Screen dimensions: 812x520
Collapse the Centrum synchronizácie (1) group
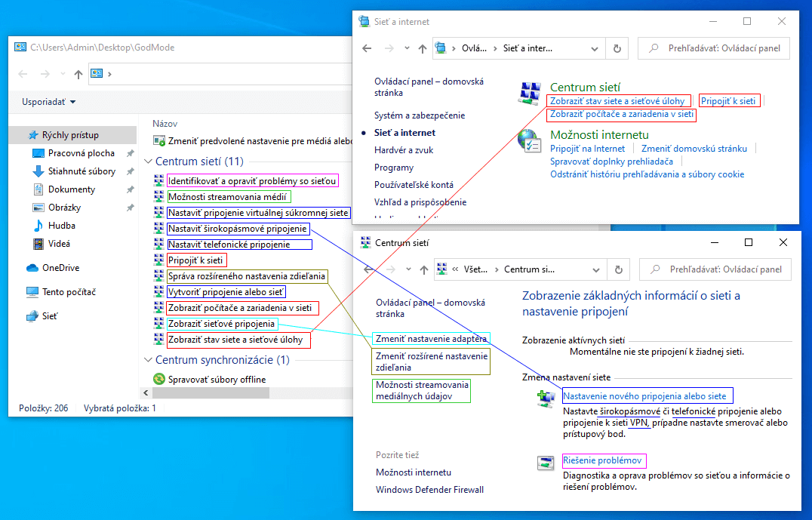click(x=148, y=360)
